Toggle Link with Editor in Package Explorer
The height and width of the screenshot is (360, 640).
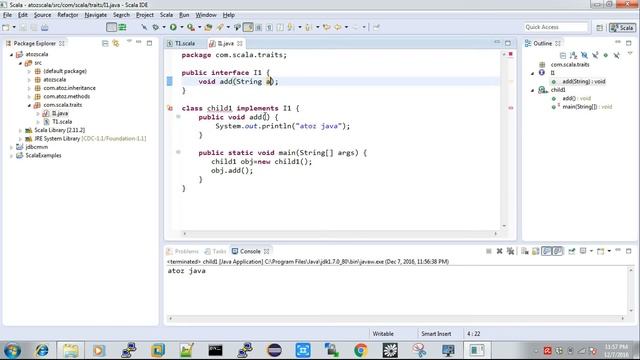(x=116, y=43)
